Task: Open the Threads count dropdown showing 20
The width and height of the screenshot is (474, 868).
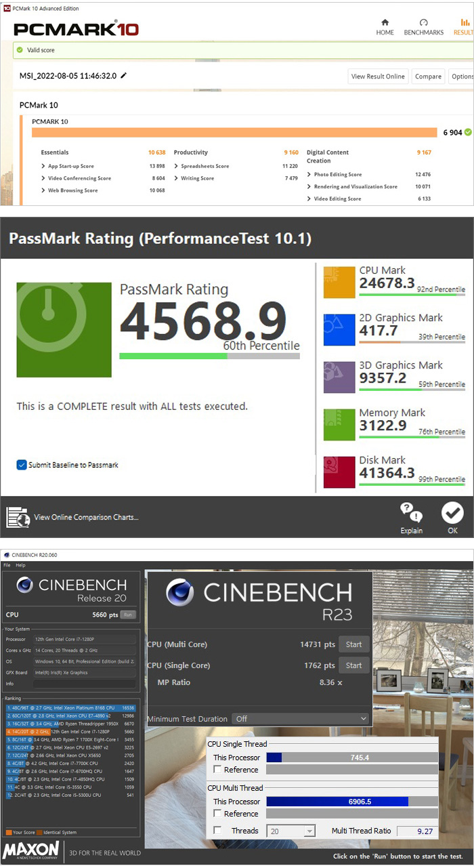Action: tap(290, 831)
